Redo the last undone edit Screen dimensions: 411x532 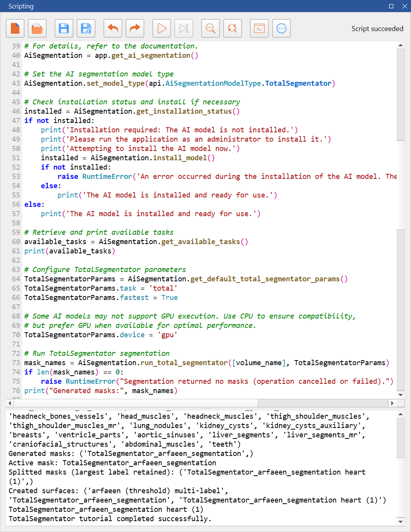click(x=135, y=28)
